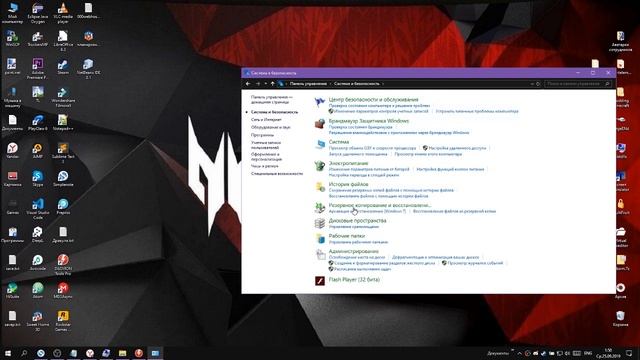Open История файлов section
Image resolution: width=640 pixels, height=360 pixels.
[x=348, y=184]
